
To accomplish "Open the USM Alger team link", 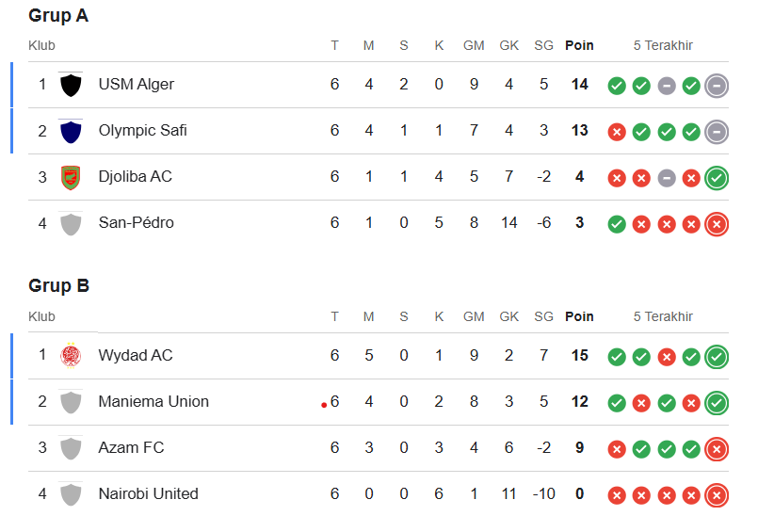I will pyautogui.click(x=137, y=85).
